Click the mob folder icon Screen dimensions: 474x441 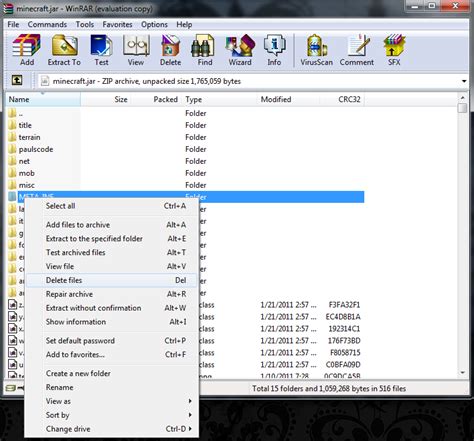pyautogui.click(x=12, y=173)
